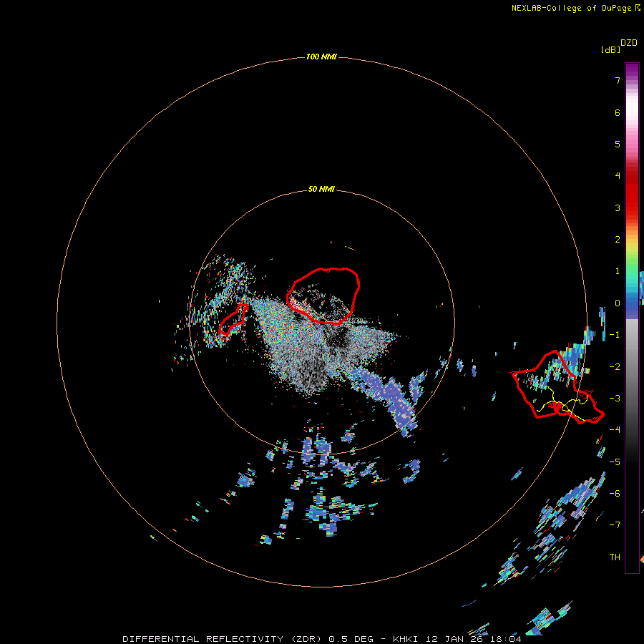This screenshot has width=644, height=644.
Task: Select the -1 dB scale label
Action: click(x=615, y=335)
